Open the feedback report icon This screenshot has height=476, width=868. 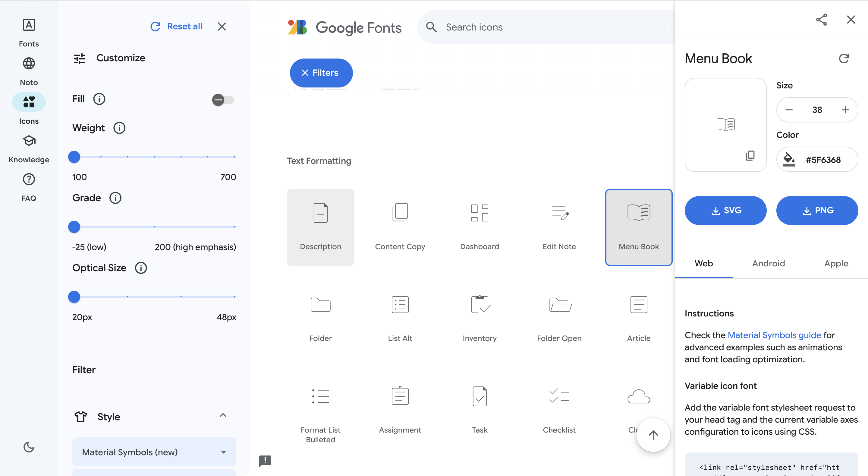pos(265,461)
